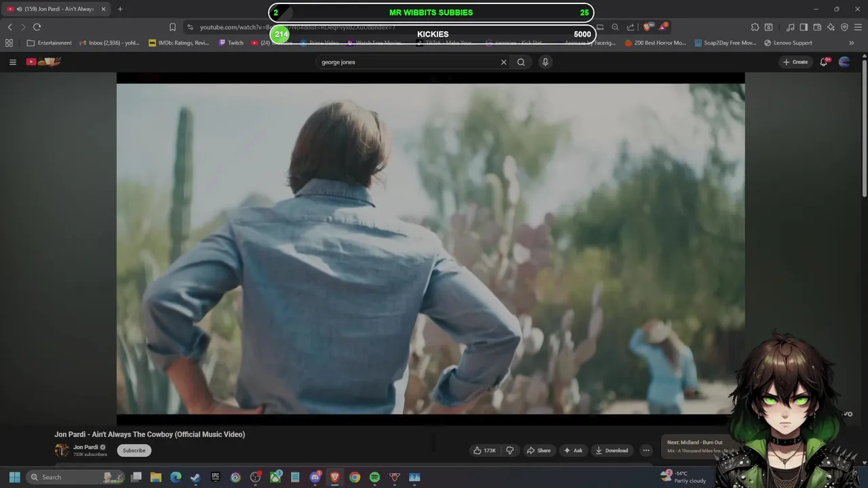Open Discord from the taskbar
Screen dimensions: 868x488
coord(315,477)
